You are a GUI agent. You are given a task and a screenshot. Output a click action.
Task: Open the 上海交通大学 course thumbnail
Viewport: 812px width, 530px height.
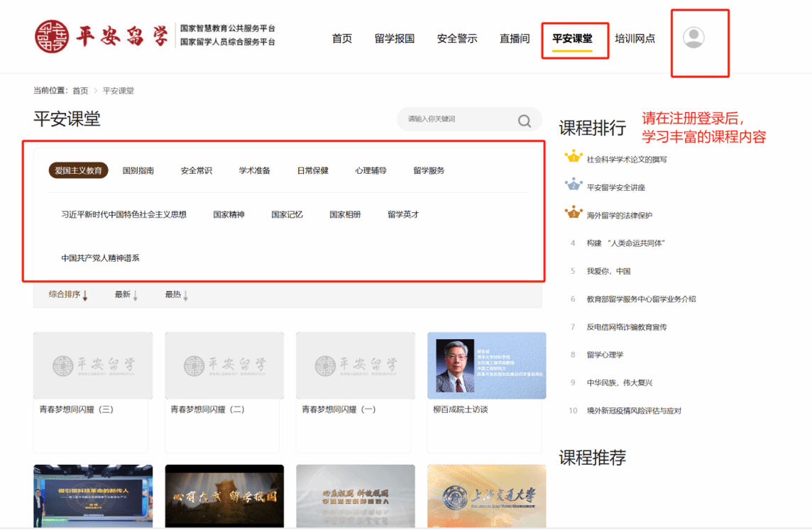coord(486,496)
